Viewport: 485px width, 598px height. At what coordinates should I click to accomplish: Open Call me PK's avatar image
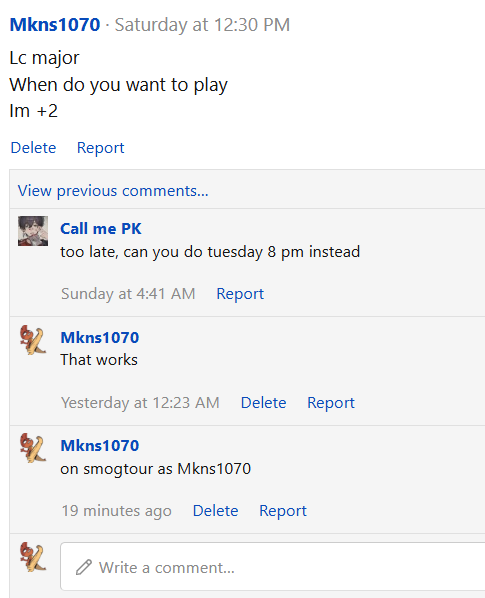(33, 231)
